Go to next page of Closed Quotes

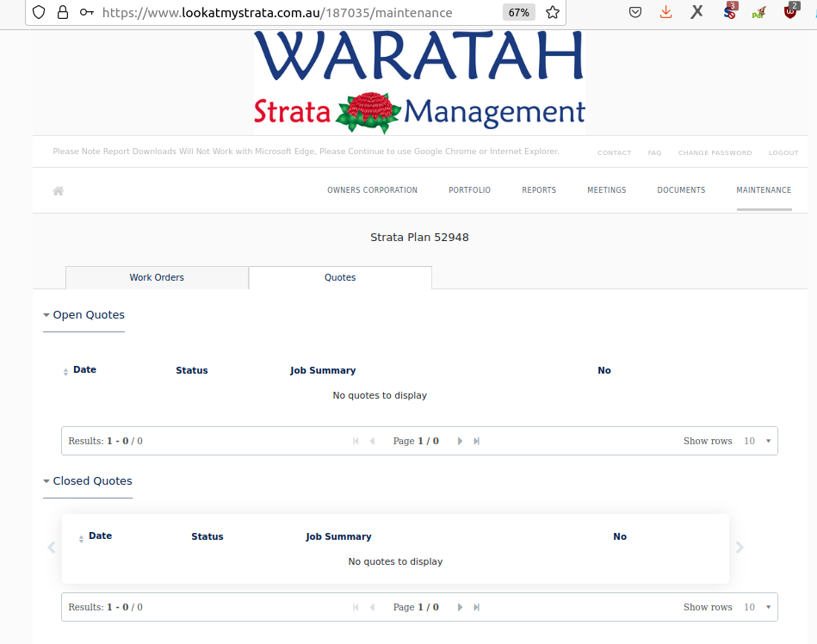[460, 608]
